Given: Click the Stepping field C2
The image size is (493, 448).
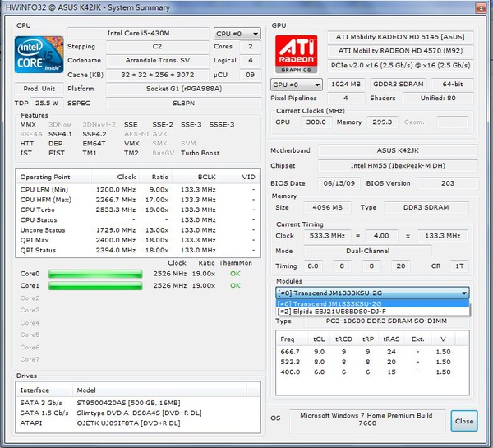Looking at the screenshot, I should (x=158, y=47).
